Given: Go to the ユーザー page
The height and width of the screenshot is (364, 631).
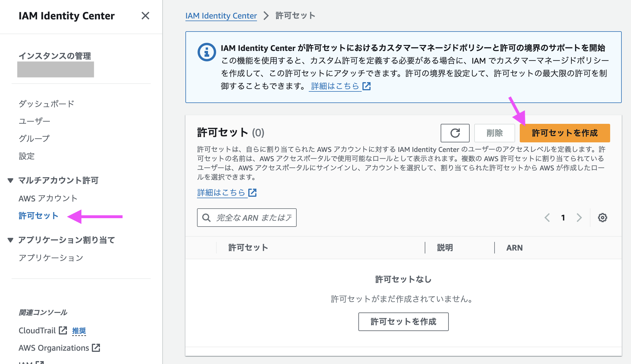Looking at the screenshot, I should [34, 121].
